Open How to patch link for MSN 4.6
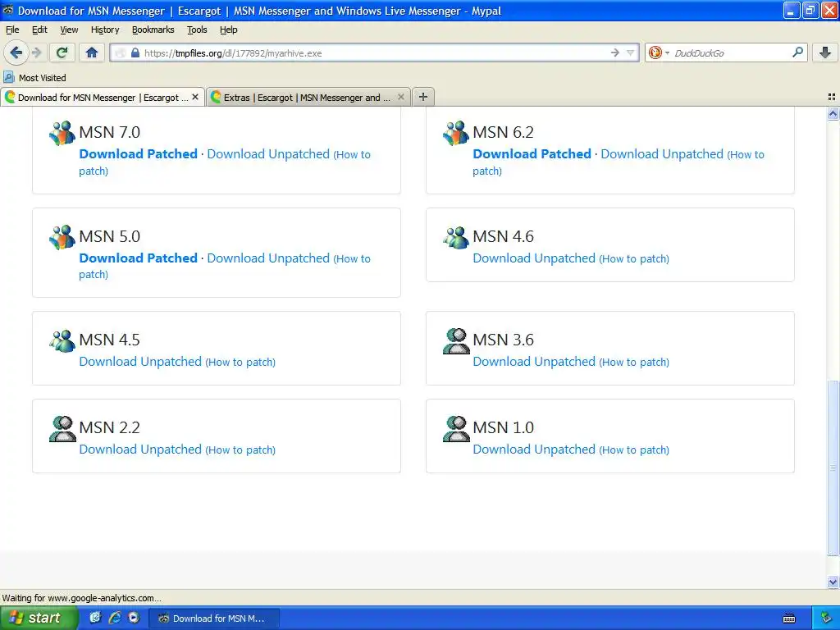This screenshot has height=630, width=840. [x=634, y=258]
